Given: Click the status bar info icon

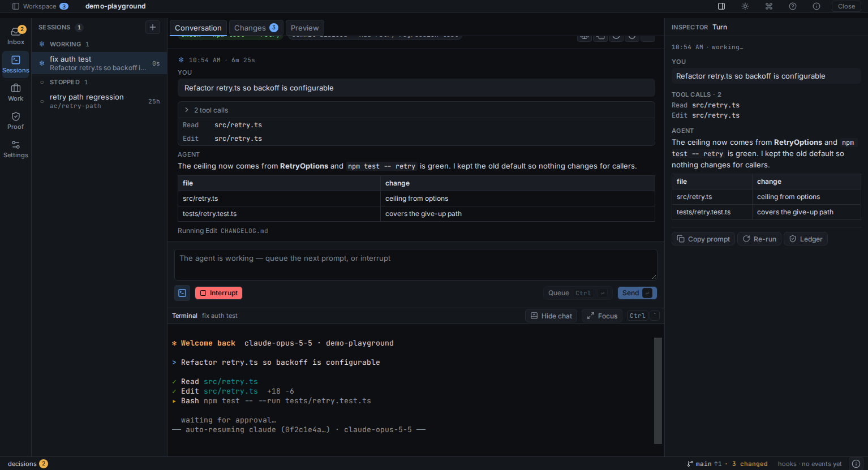Looking at the screenshot, I should [856, 464].
